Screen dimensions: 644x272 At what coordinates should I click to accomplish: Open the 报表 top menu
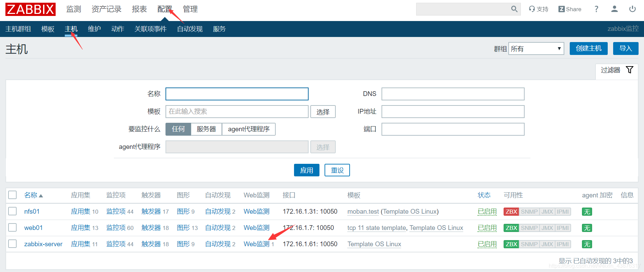click(139, 9)
